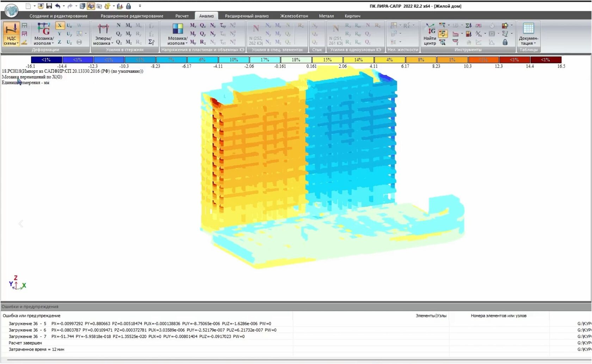Expand the dropdown beside the A/hs icon
Image resolution: width=592 pixels, height=364 pixels.
point(485,34)
